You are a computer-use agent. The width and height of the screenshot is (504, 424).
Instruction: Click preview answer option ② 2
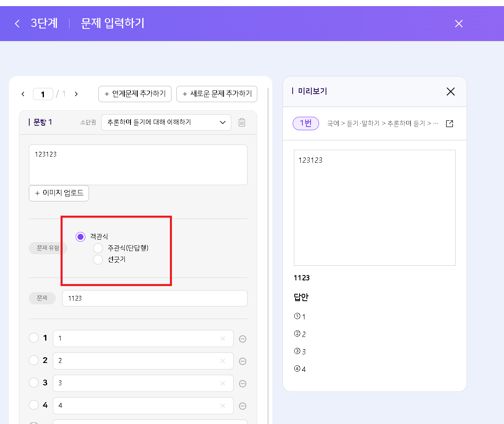[x=300, y=334]
